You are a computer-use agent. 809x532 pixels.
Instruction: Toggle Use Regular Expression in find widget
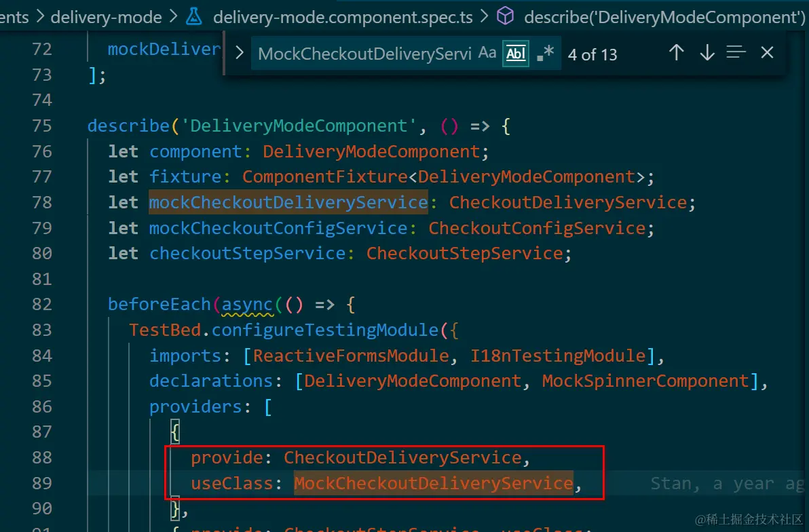coord(545,53)
